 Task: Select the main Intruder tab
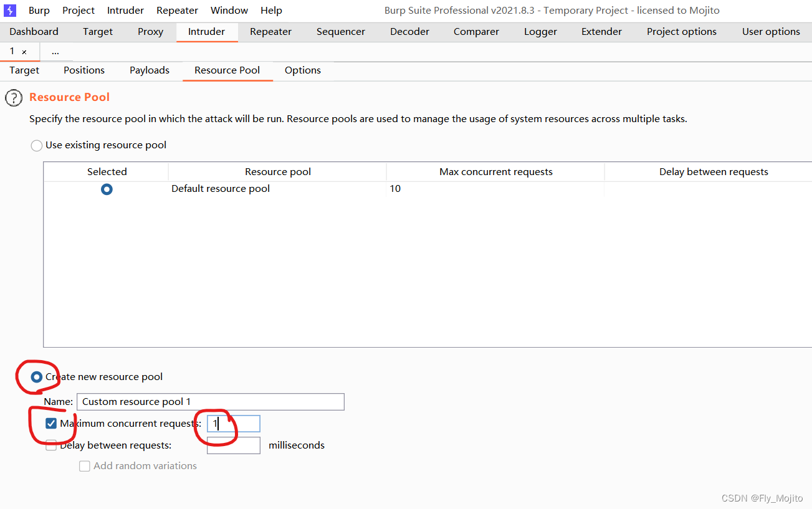(207, 32)
